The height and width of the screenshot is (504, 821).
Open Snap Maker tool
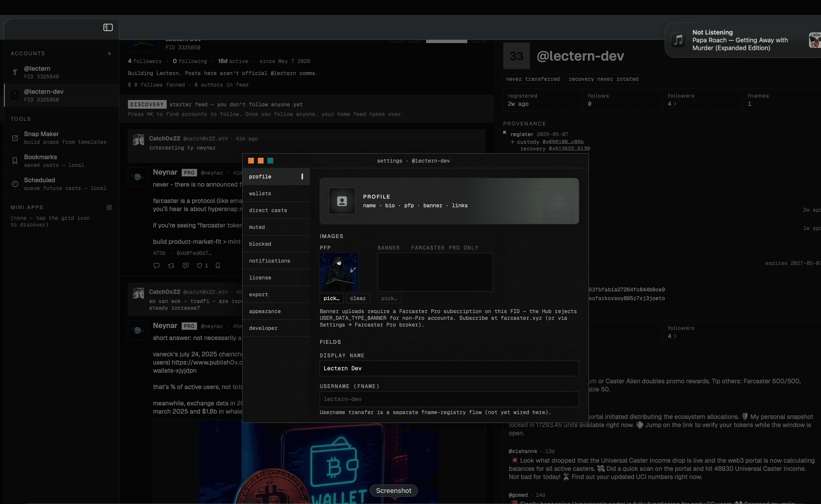pos(61,138)
